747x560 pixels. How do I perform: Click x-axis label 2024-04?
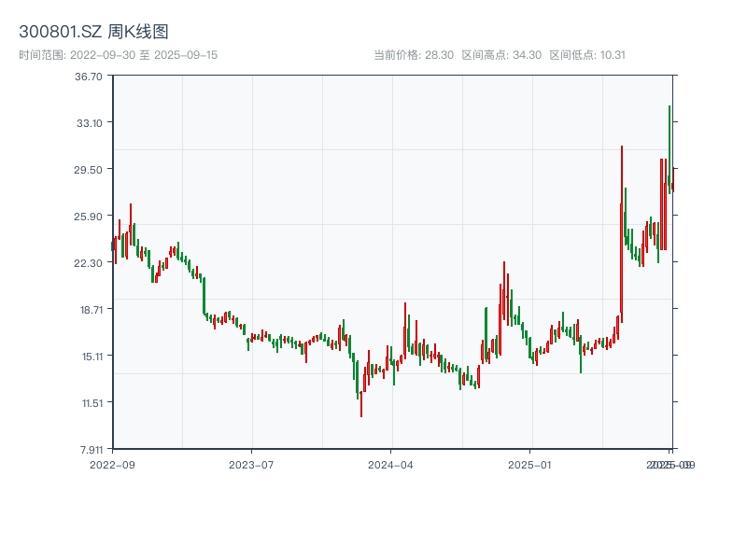(x=390, y=465)
